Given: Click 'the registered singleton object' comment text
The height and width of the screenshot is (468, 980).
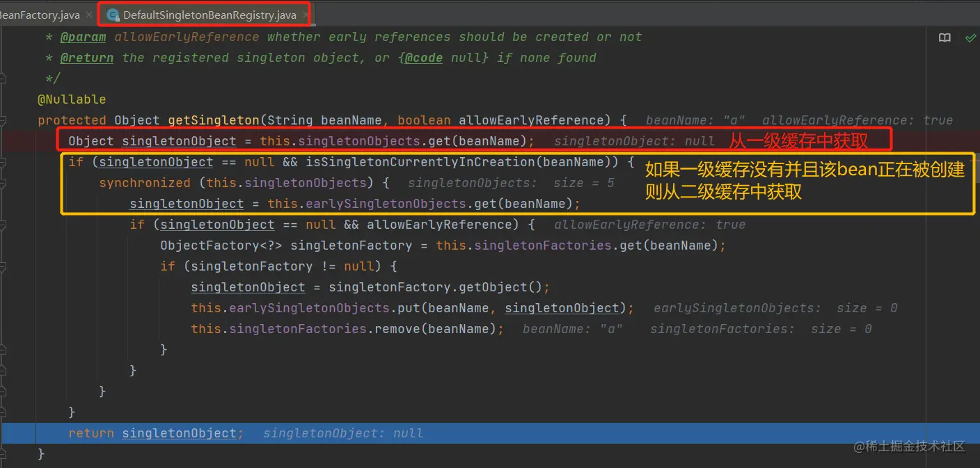Looking at the screenshot, I should (x=244, y=58).
